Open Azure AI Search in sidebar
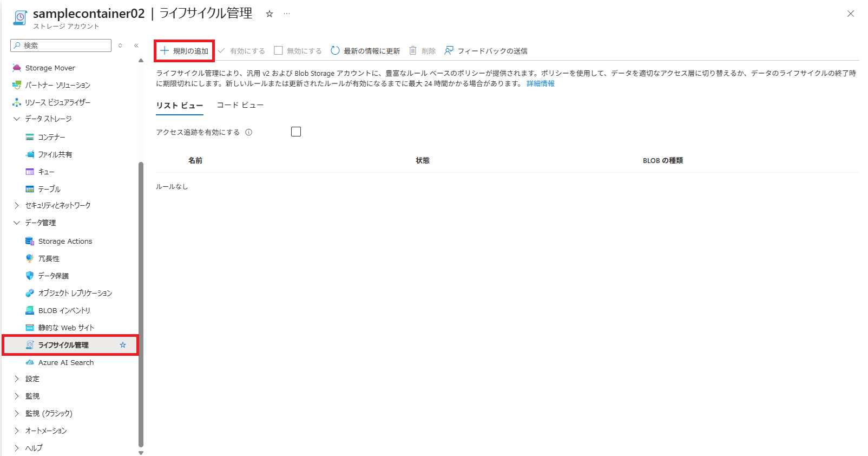Screen dimensions: 868x456 point(66,362)
